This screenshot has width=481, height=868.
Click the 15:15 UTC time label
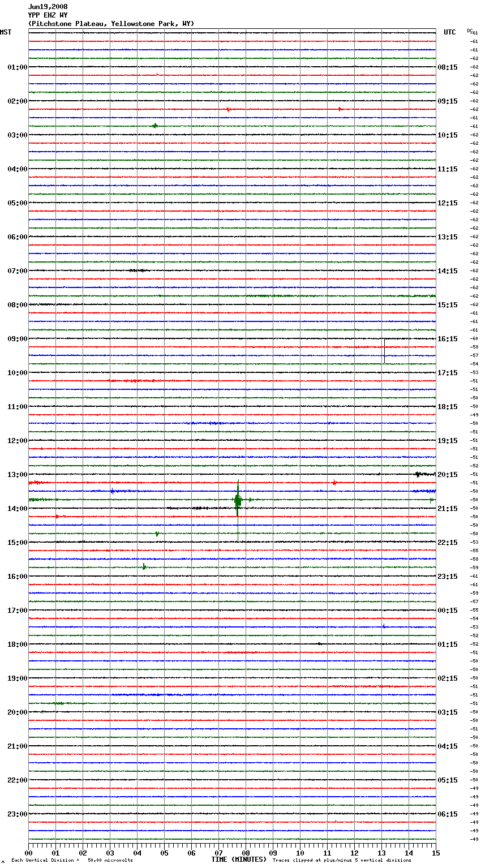pos(448,305)
